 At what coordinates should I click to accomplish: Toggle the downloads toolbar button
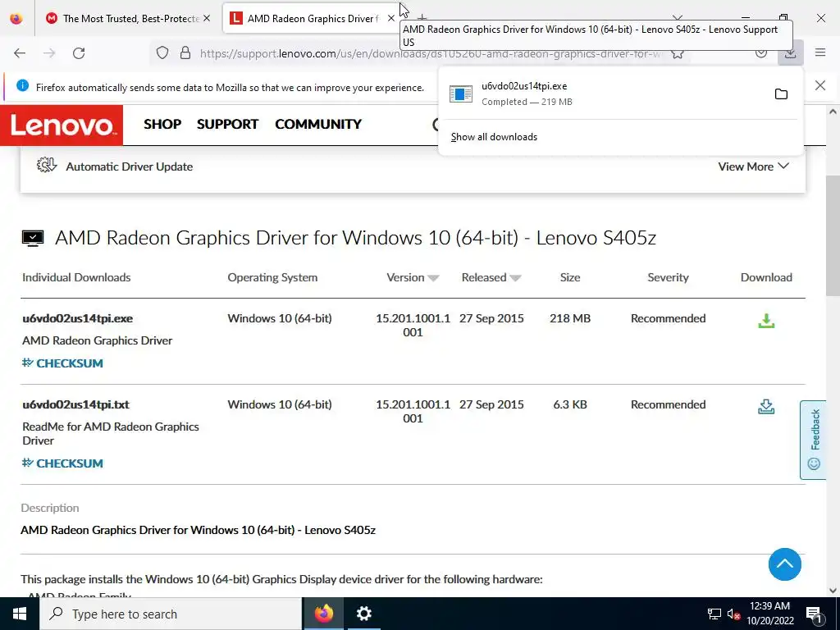coord(790,52)
